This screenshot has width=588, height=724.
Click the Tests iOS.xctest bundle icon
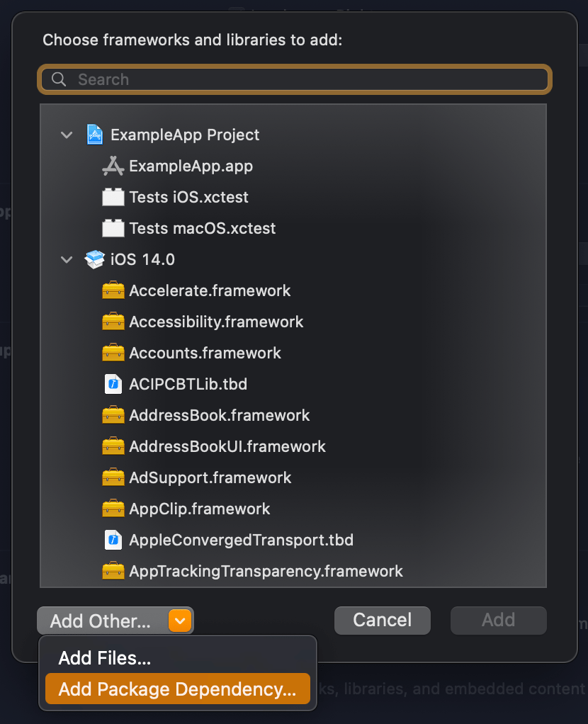[x=113, y=198]
